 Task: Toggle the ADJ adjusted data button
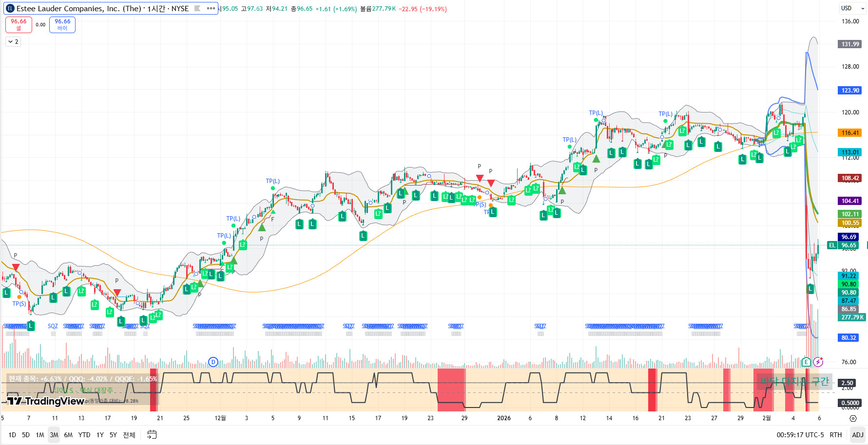tap(857, 435)
